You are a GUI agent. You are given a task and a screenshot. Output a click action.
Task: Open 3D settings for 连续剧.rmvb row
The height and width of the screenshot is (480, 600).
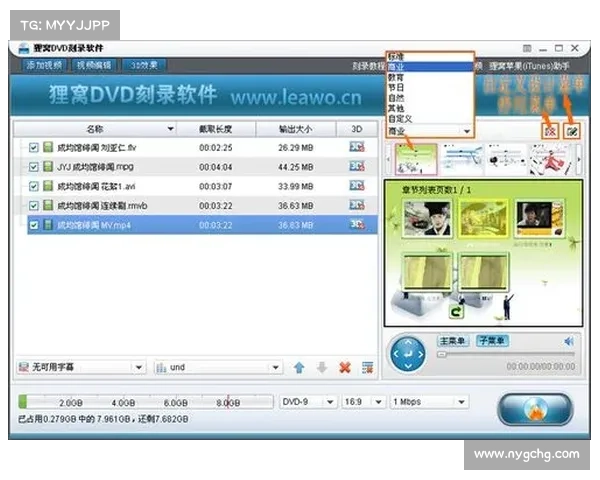click(x=357, y=205)
